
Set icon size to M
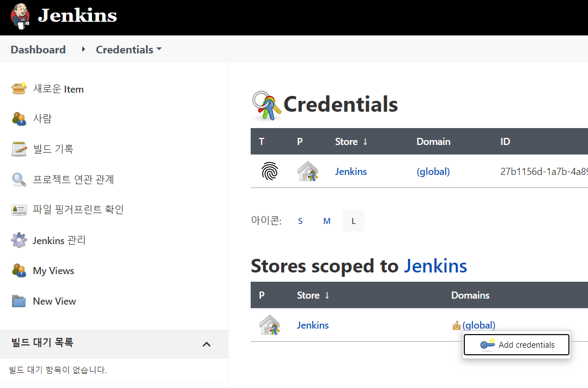tap(327, 221)
